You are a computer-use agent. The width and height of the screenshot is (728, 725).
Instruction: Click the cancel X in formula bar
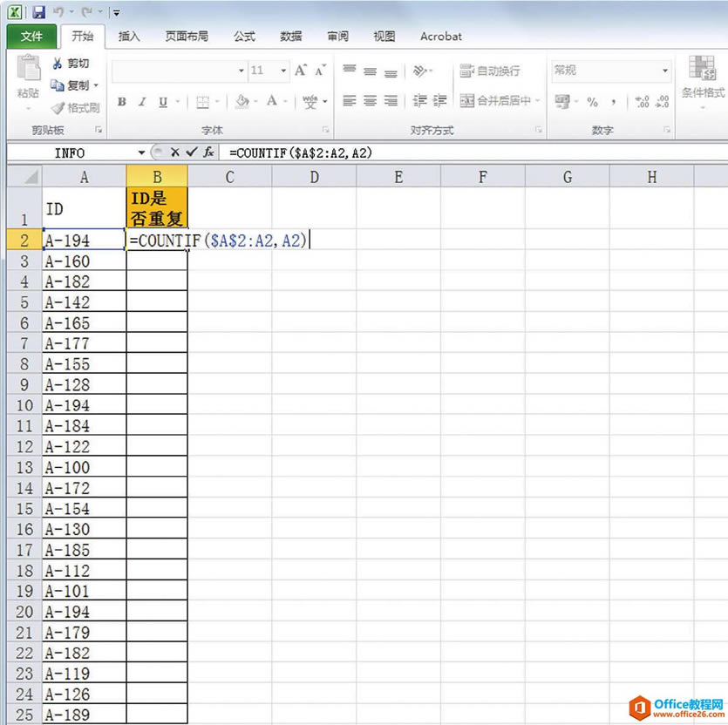174,152
